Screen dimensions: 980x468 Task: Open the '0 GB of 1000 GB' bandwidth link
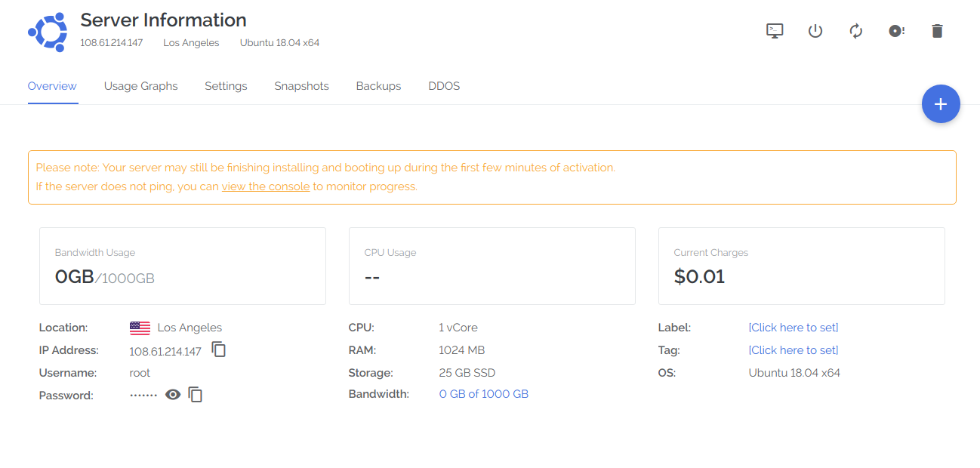tap(483, 394)
